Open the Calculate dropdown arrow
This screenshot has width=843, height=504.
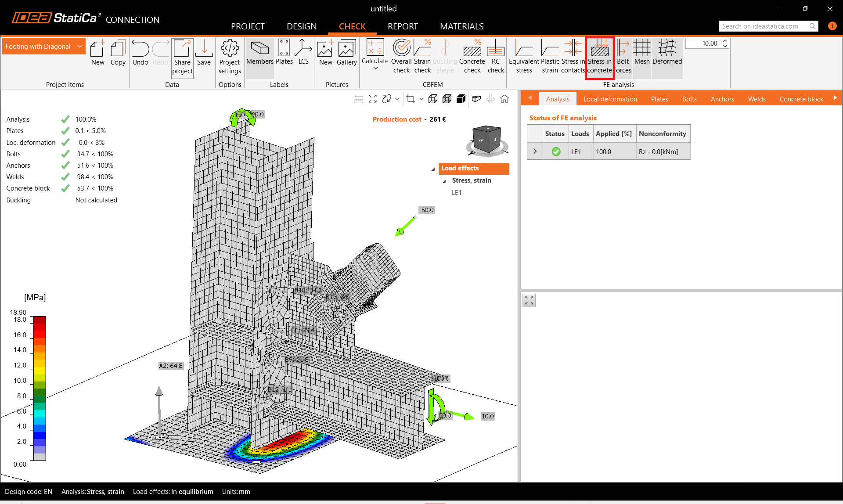pyautogui.click(x=375, y=68)
